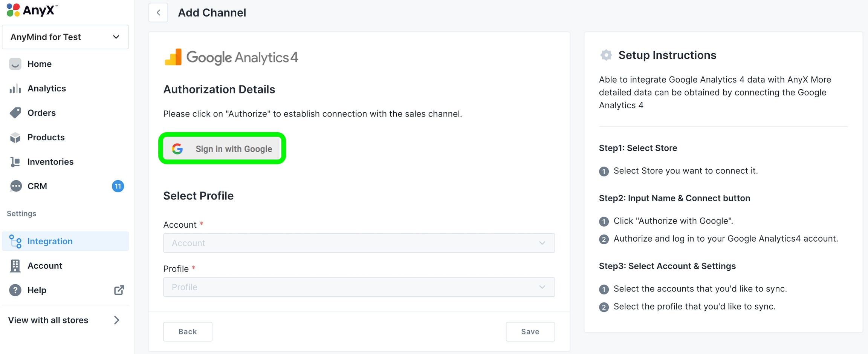This screenshot has width=868, height=354.
Task: Expand the AnyMind for Test store selector
Action: point(65,37)
